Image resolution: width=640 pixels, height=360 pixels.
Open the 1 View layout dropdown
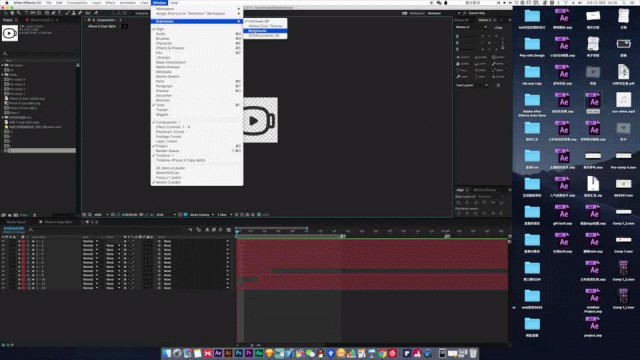[x=224, y=215]
